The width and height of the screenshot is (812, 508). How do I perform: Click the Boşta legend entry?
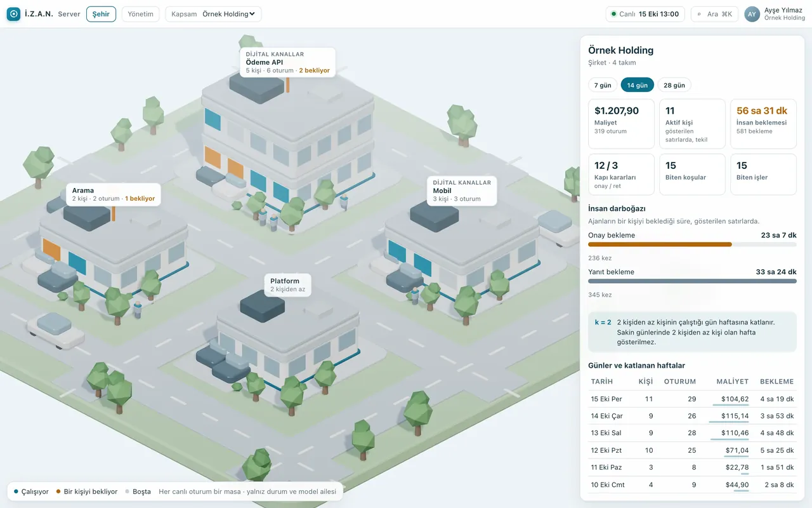pyautogui.click(x=138, y=491)
